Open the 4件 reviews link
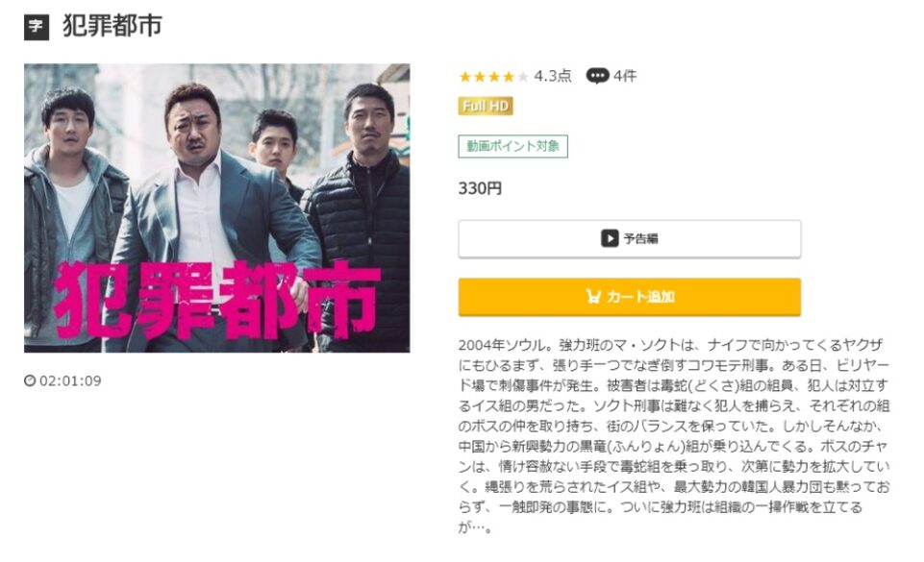 click(625, 75)
